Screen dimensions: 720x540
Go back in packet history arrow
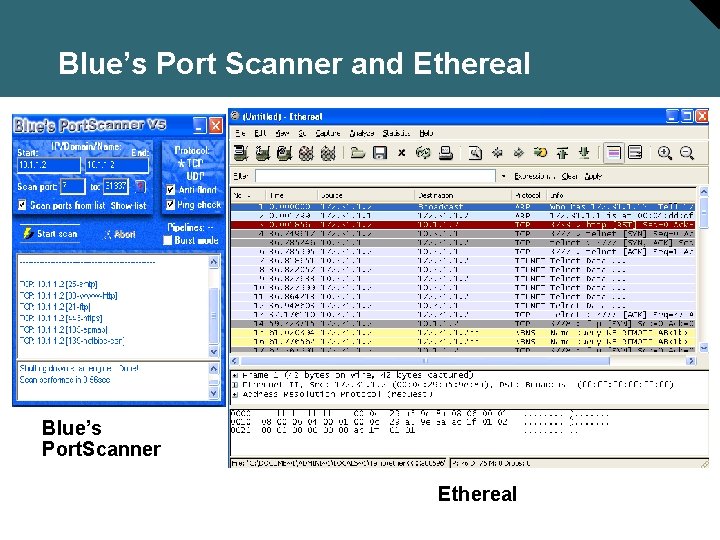[497, 152]
